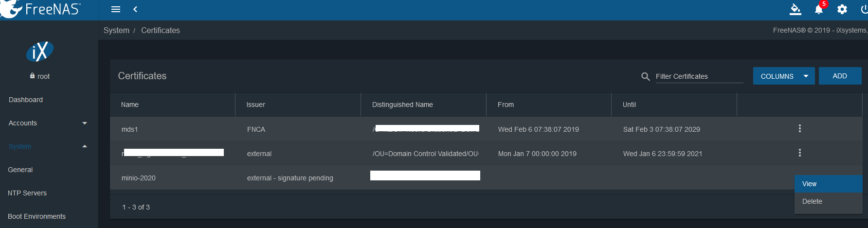Image resolution: width=868 pixels, height=228 pixels.
Task: Sort by the Name column header
Action: (130, 105)
